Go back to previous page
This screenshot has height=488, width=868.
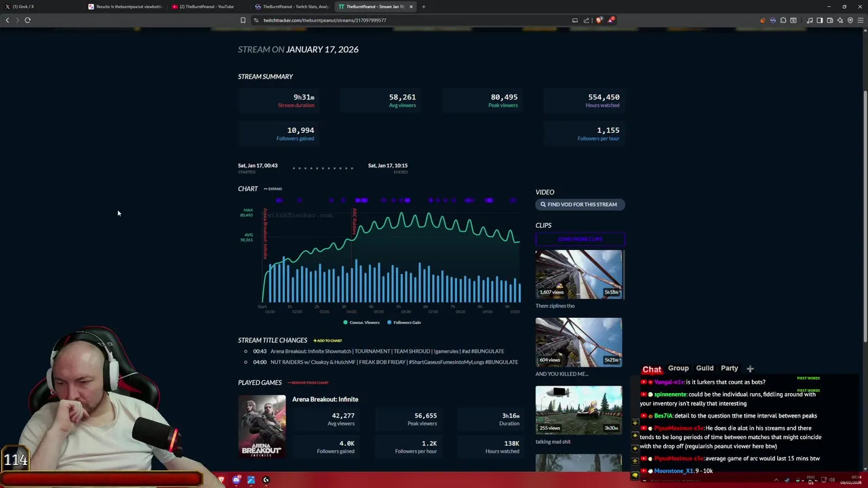tap(7, 20)
